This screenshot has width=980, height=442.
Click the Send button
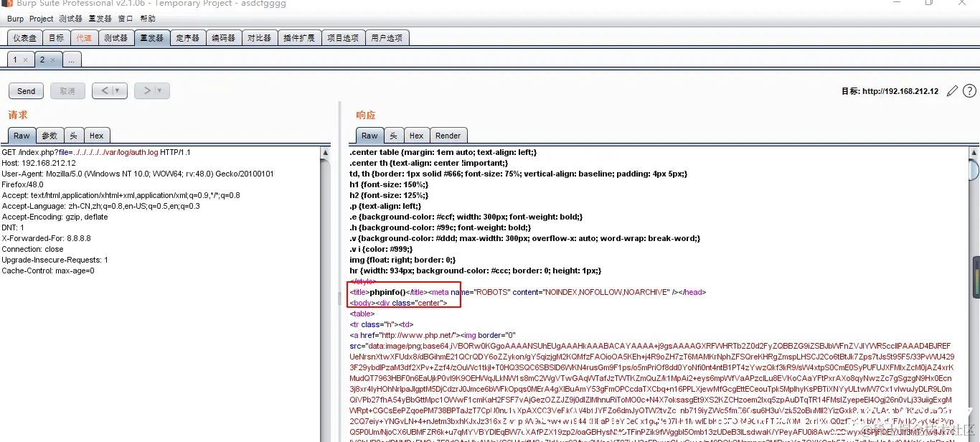pyautogui.click(x=26, y=91)
